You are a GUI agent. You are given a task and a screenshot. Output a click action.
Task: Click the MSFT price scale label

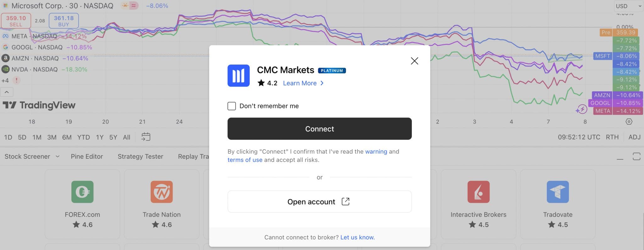point(602,56)
